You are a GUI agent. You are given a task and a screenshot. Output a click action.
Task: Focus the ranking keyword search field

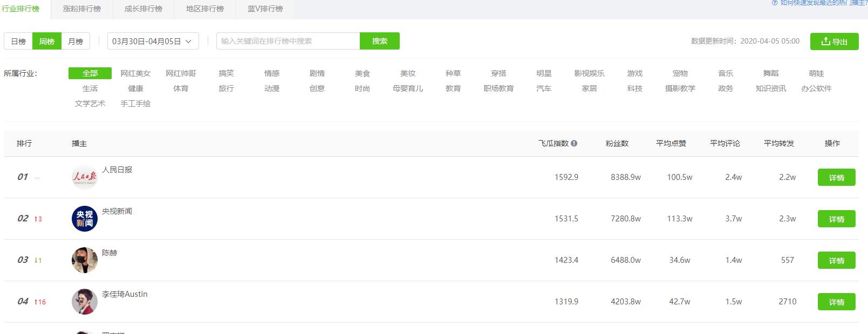coord(288,41)
